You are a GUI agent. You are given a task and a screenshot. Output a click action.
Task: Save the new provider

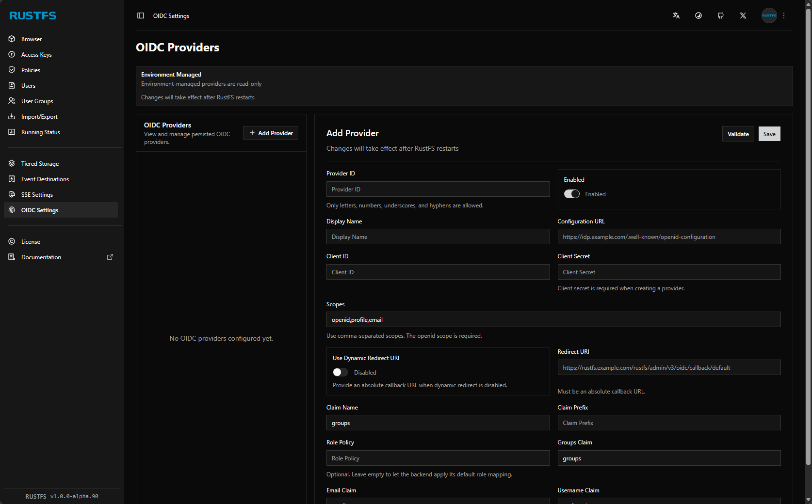[x=769, y=134]
